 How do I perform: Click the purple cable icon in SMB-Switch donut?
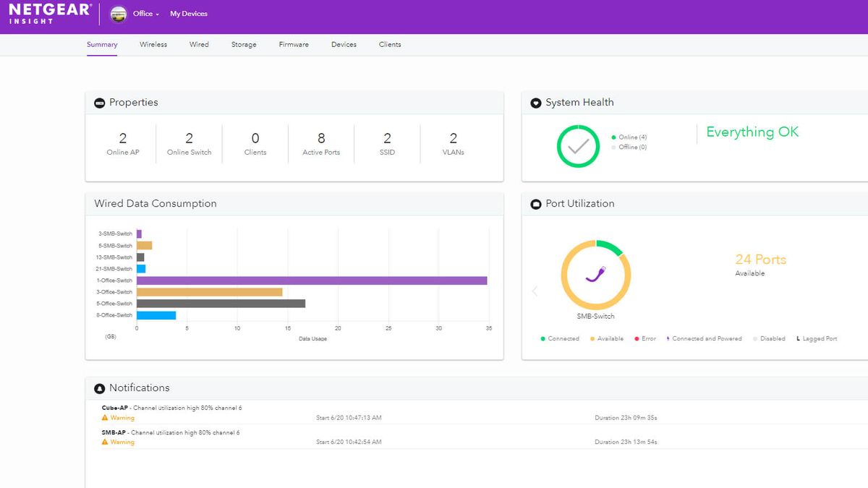[596, 275]
